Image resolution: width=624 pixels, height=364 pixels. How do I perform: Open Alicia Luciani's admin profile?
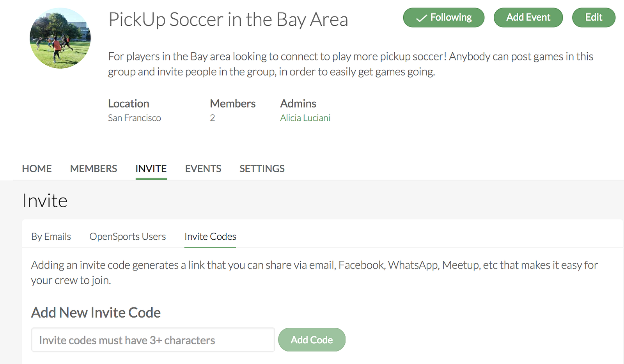pos(305,118)
